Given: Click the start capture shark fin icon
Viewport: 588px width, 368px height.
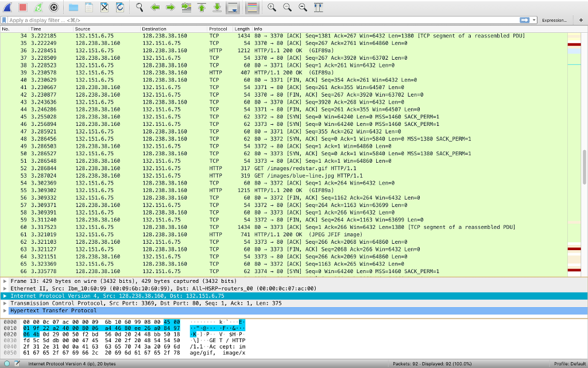Looking at the screenshot, I should pyautogui.click(x=7, y=7).
